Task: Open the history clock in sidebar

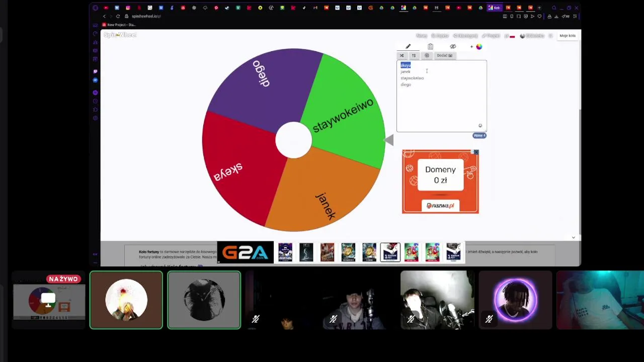Action: (x=95, y=101)
